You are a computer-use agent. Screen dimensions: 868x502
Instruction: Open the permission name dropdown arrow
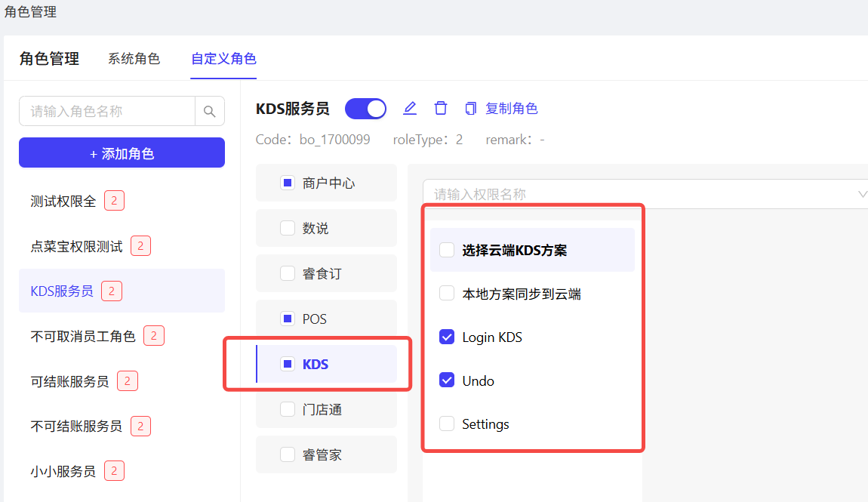point(862,195)
